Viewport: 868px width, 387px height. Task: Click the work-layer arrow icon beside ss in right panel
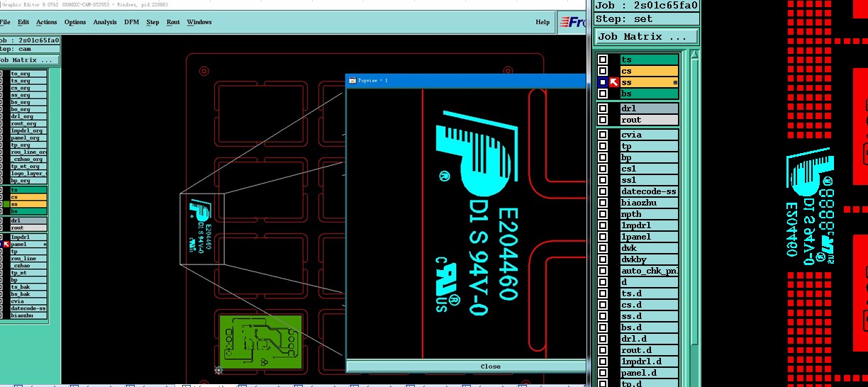click(x=614, y=83)
